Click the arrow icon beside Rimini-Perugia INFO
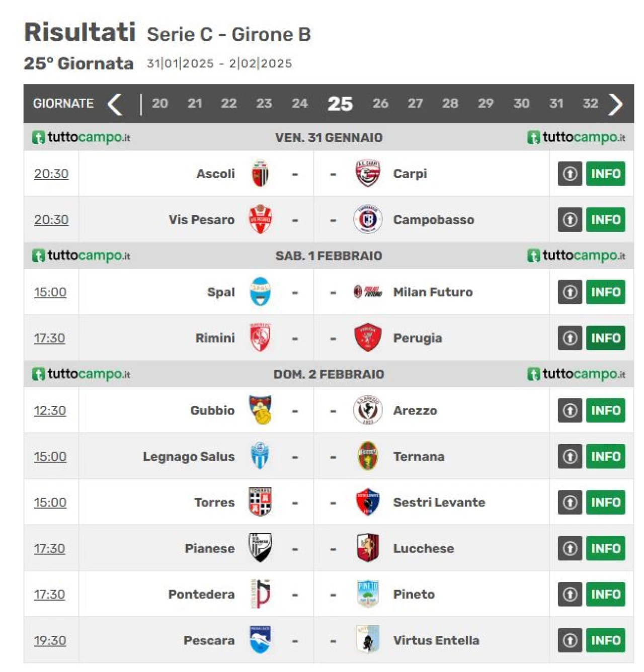 coord(570,338)
